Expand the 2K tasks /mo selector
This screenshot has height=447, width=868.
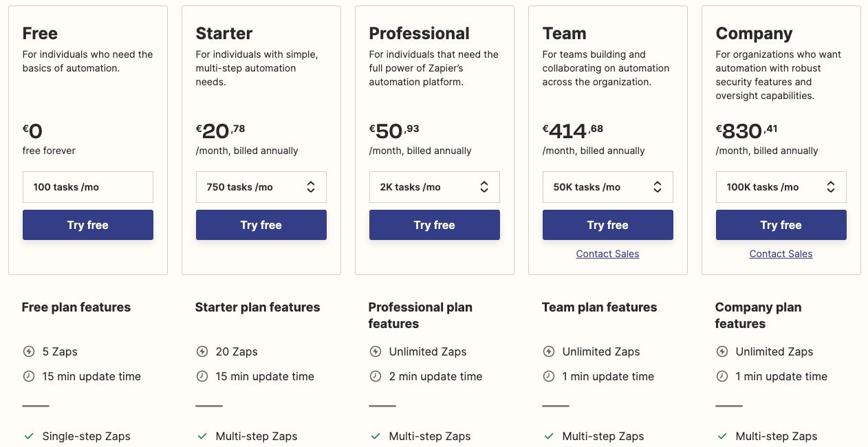tap(435, 187)
